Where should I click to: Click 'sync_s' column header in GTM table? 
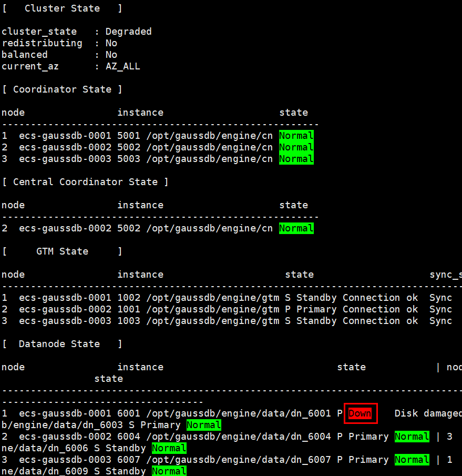click(x=446, y=275)
